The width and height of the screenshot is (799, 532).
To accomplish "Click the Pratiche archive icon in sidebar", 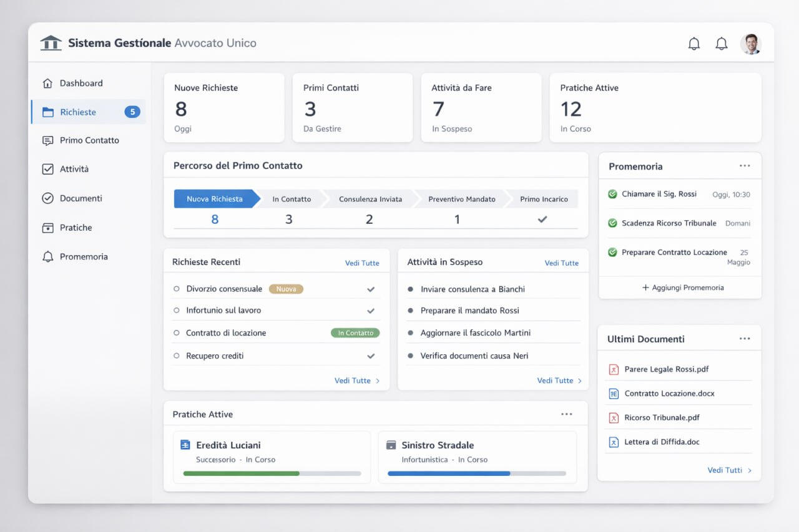I will (x=47, y=228).
